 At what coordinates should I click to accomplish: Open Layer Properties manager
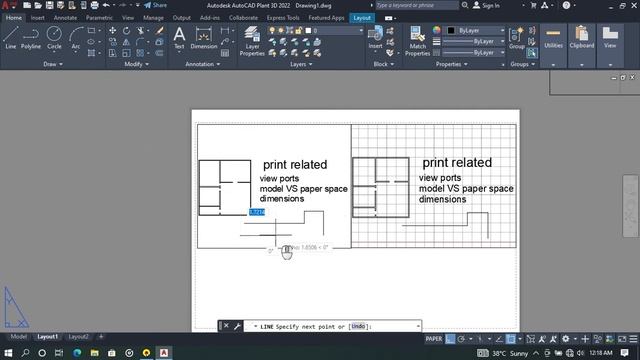(x=252, y=41)
